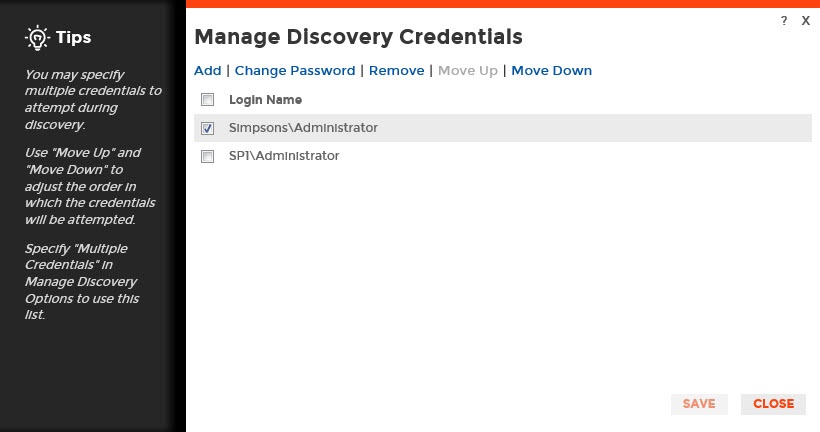820x432 pixels.
Task: Check the SP1\Administrator checkbox
Action: [208, 156]
